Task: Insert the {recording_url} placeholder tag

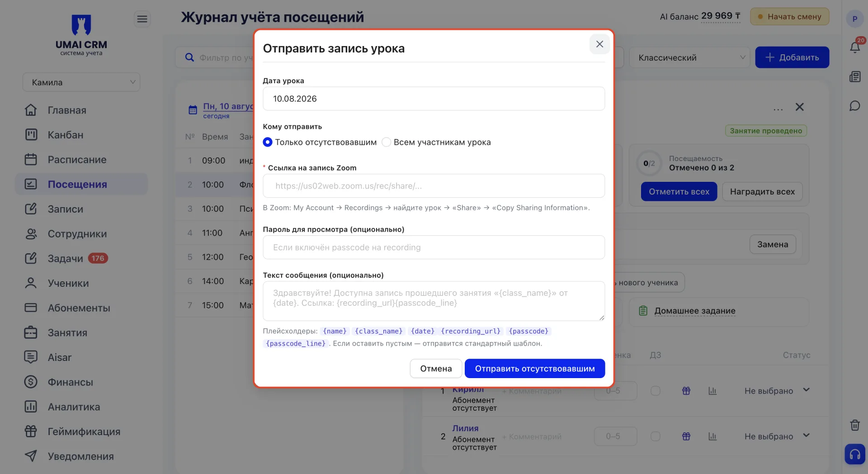Action: click(471, 331)
